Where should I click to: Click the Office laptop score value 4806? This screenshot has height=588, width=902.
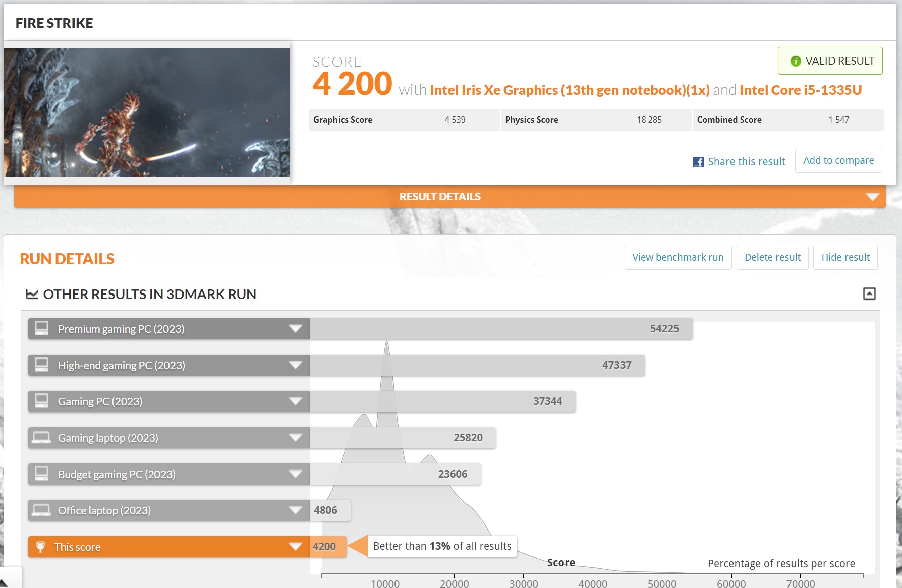[x=325, y=510]
